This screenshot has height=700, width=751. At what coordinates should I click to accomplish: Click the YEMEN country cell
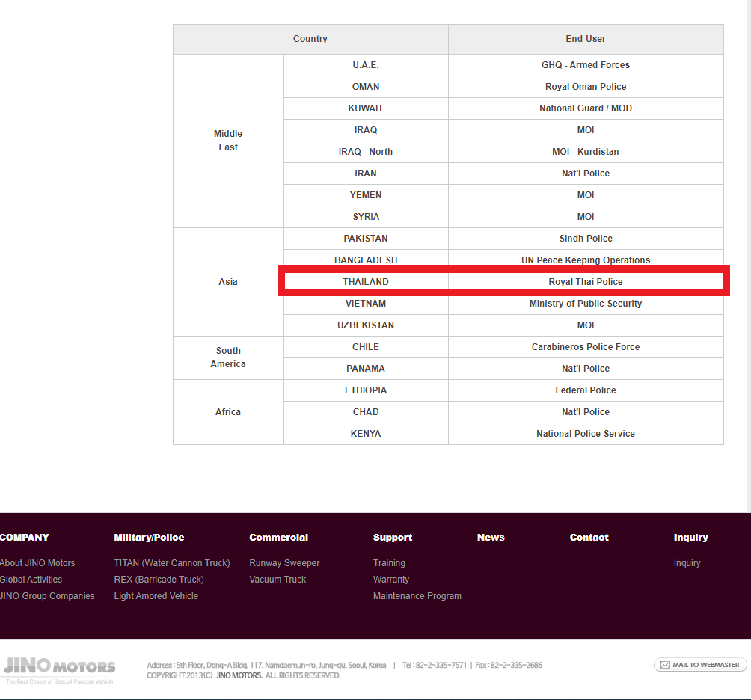coord(366,195)
